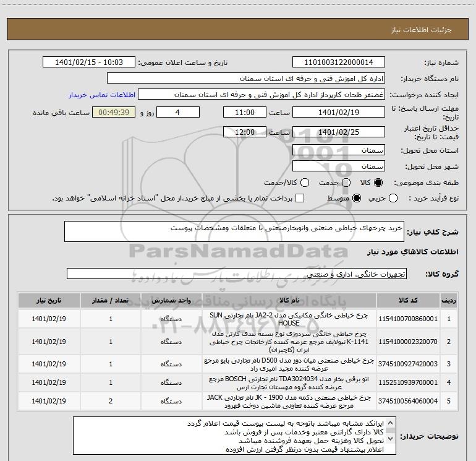Select the کالا radio button
The width and height of the screenshot is (476, 461).
click(378, 183)
